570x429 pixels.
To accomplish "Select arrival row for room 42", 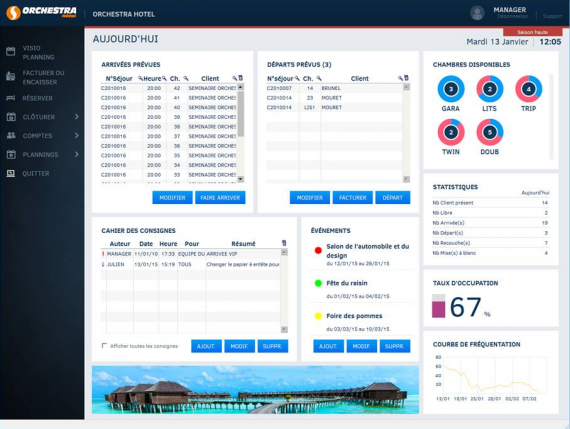I will pos(169,88).
